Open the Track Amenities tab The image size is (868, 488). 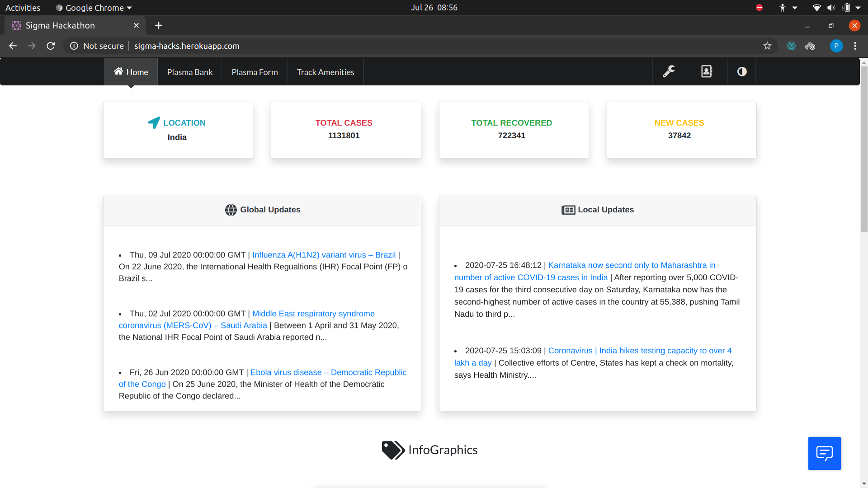(x=325, y=72)
